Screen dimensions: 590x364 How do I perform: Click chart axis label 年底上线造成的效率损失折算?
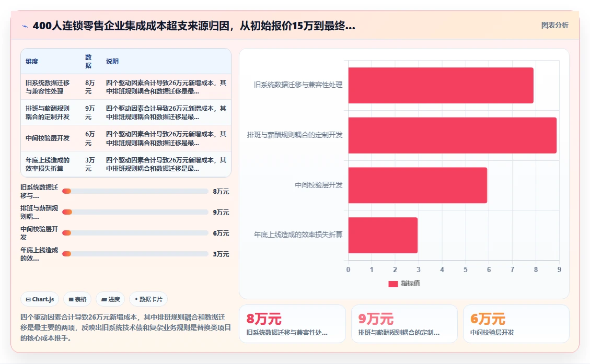(298, 234)
